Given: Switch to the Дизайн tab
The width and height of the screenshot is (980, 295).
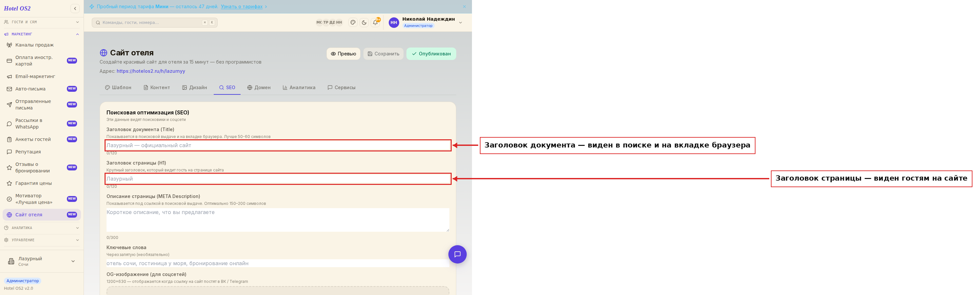Looking at the screenshot, I should click(194, 88).
